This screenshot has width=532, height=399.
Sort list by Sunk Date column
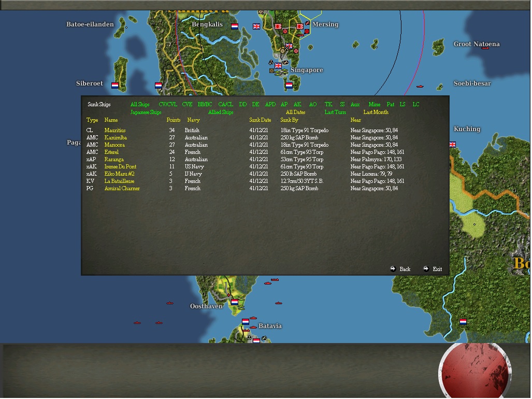[x=261, y=120]
